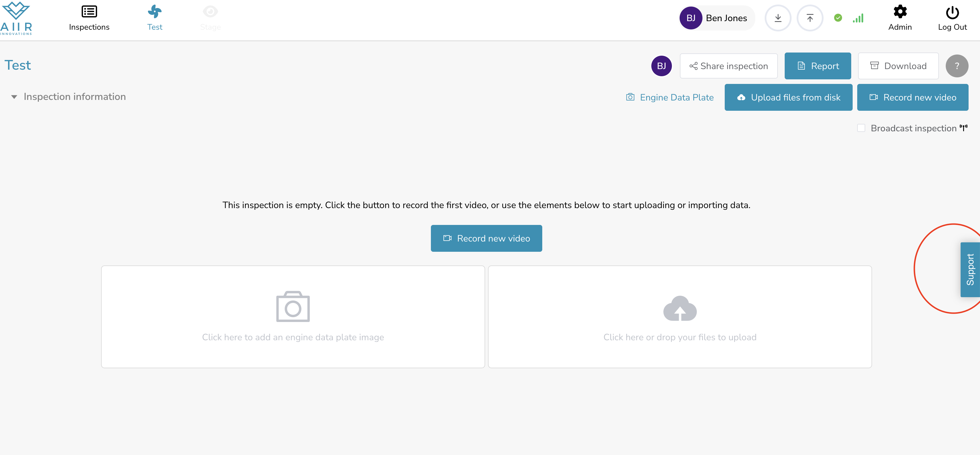
Task: Switch to the Test tab
Action: point(154,18)
